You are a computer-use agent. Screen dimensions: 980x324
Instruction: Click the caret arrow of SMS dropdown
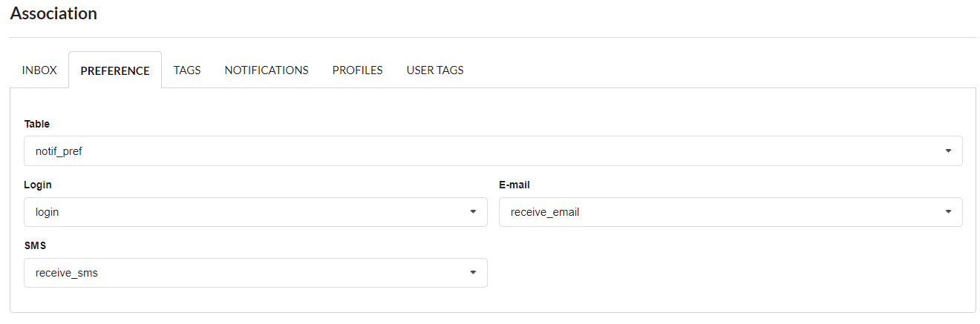click(x=473, y=273)
